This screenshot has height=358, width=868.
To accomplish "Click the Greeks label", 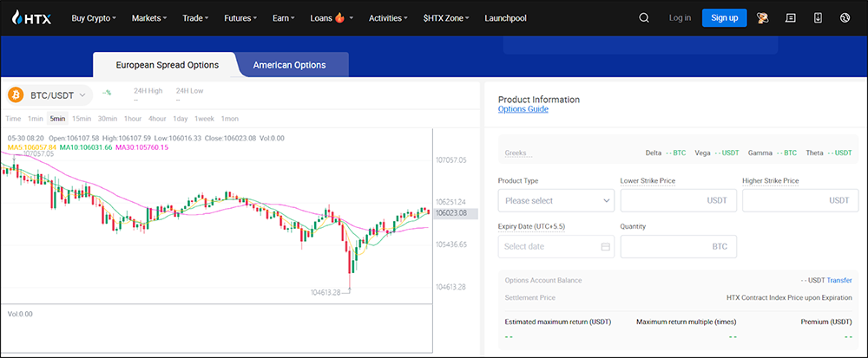I will [516, 153].
